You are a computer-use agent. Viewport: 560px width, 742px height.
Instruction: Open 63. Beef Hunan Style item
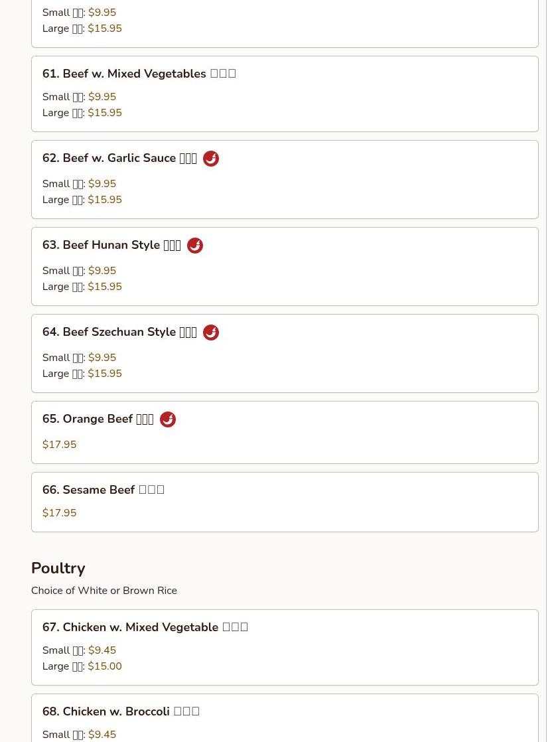111,245
